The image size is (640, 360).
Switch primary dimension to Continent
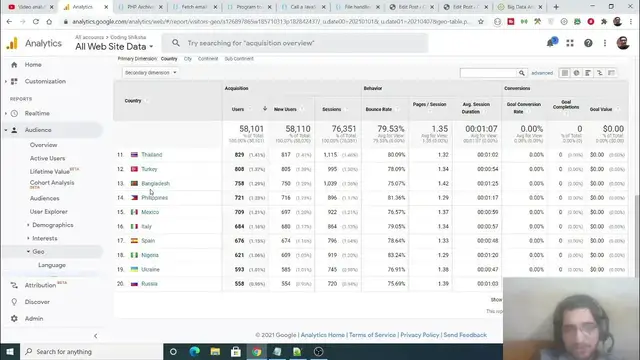tap(208, 59)
